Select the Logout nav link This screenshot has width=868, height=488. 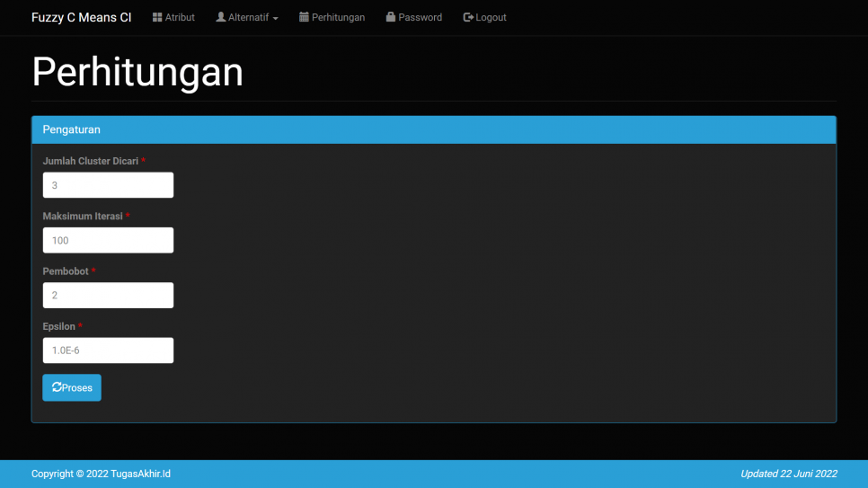pos(491,17)
